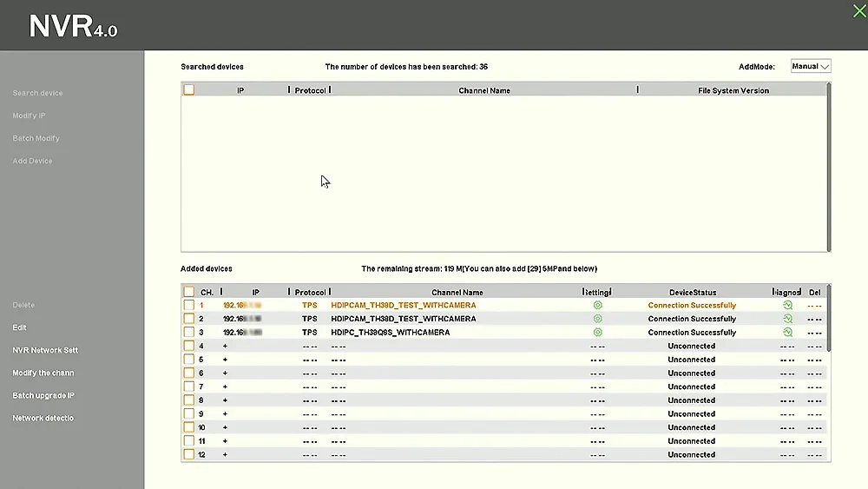
Task: Run diagnosis icon for channel 1
Action: coord(788,305)
